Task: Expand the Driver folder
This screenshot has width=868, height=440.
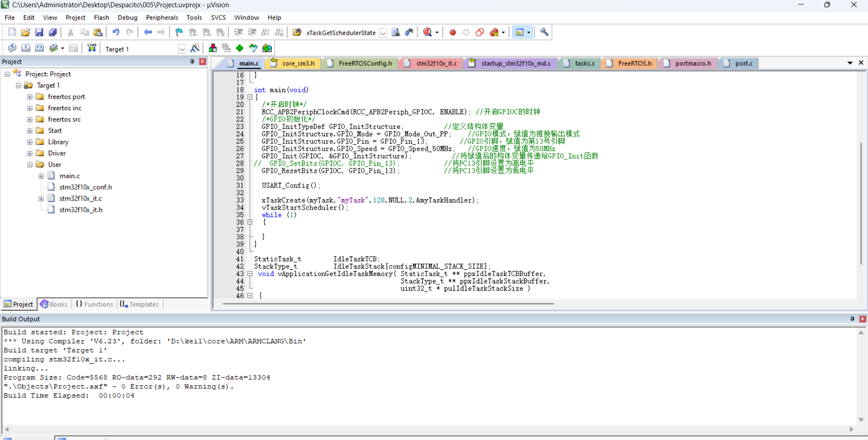Action: [x=29, y=153]
